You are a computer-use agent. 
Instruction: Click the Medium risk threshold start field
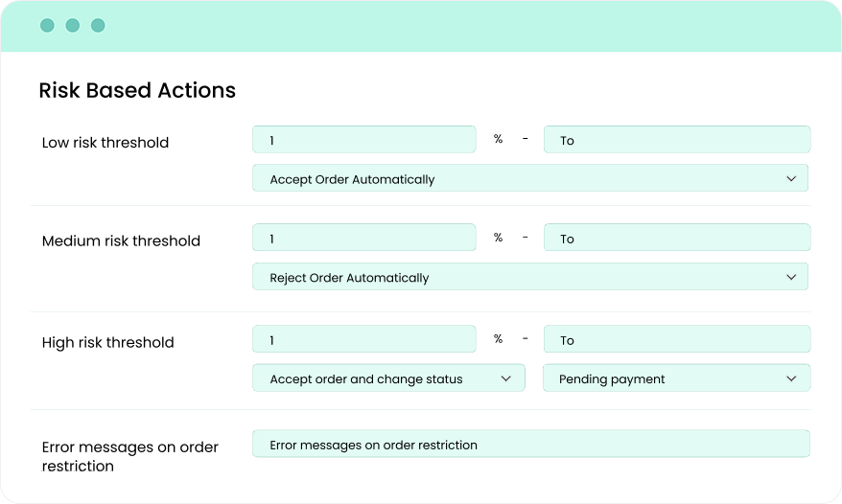pos(363,239)
